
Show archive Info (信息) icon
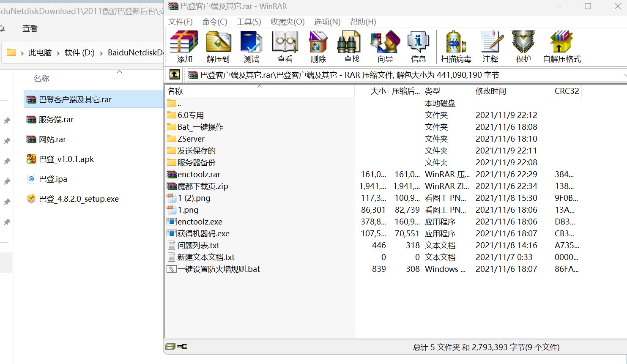[x=418, y=47]
